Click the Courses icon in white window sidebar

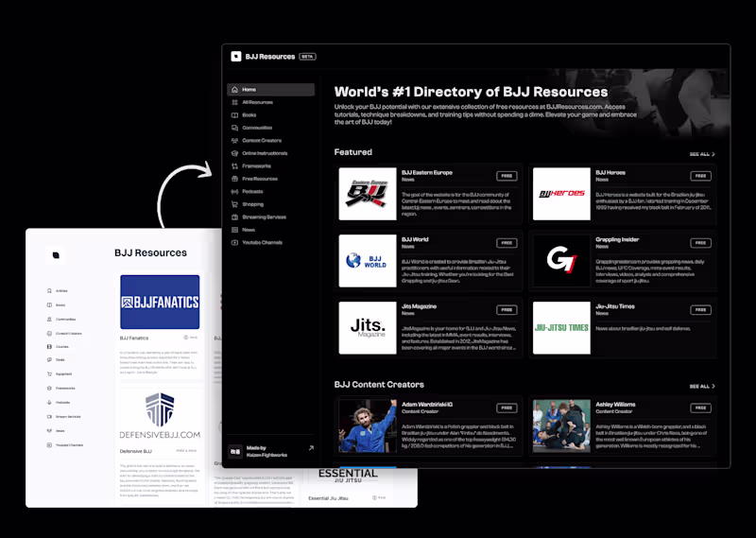click(49, 346)
